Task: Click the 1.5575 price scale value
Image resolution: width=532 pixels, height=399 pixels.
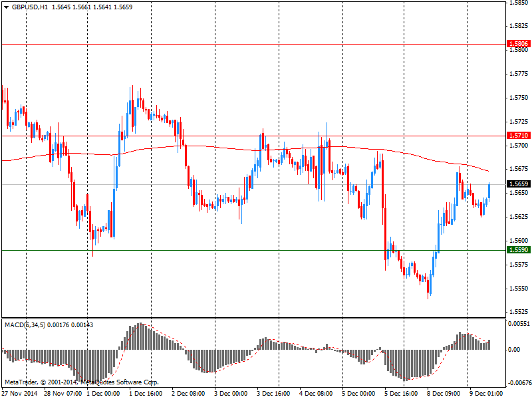Action: (519, 264)
